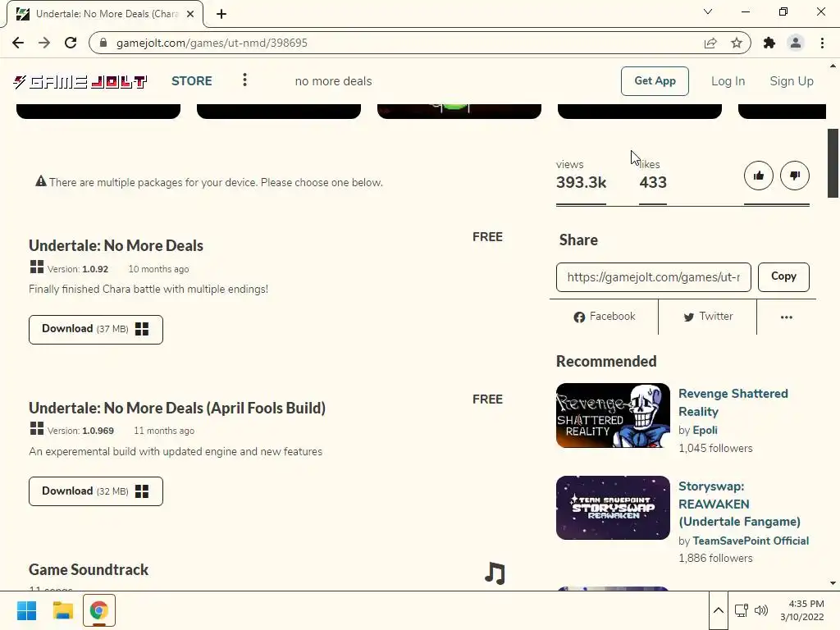Go back to previous page

[18, 43]
